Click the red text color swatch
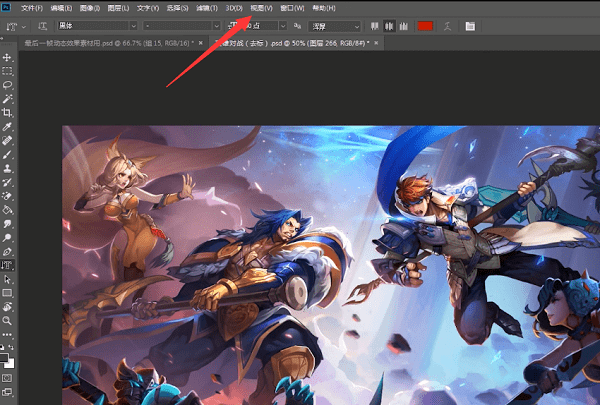600x405 pixels. 424,25
